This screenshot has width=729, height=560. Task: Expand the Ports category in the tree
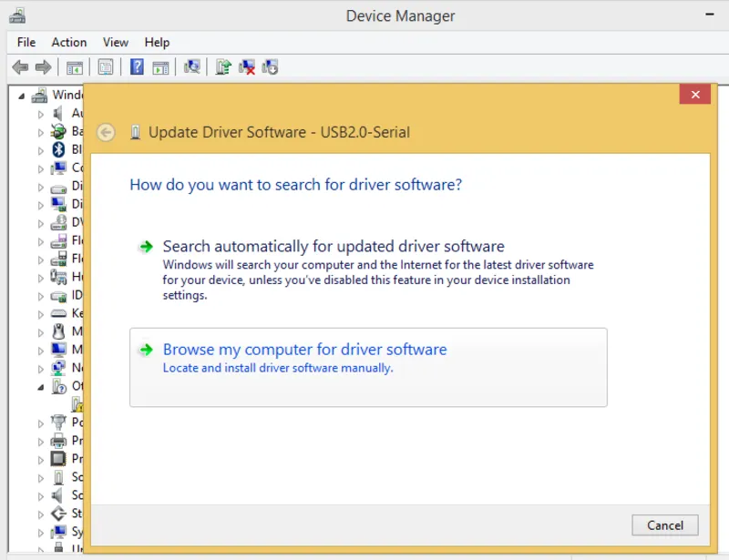coord(40,423)
